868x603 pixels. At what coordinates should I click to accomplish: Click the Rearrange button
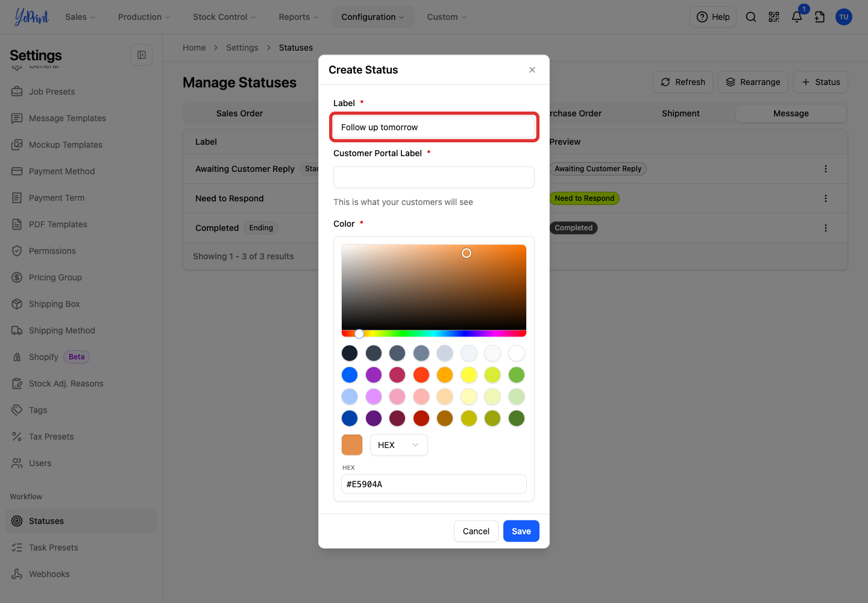pos(753,82)
